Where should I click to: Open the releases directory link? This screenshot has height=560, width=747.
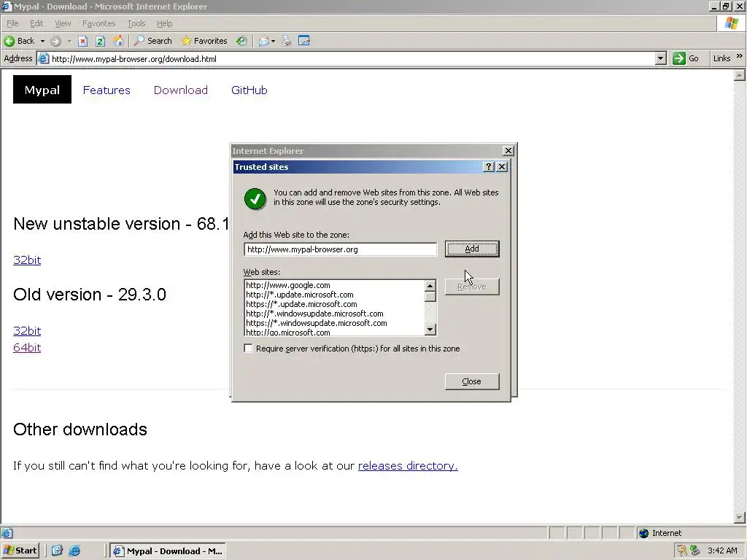(408, 466)
